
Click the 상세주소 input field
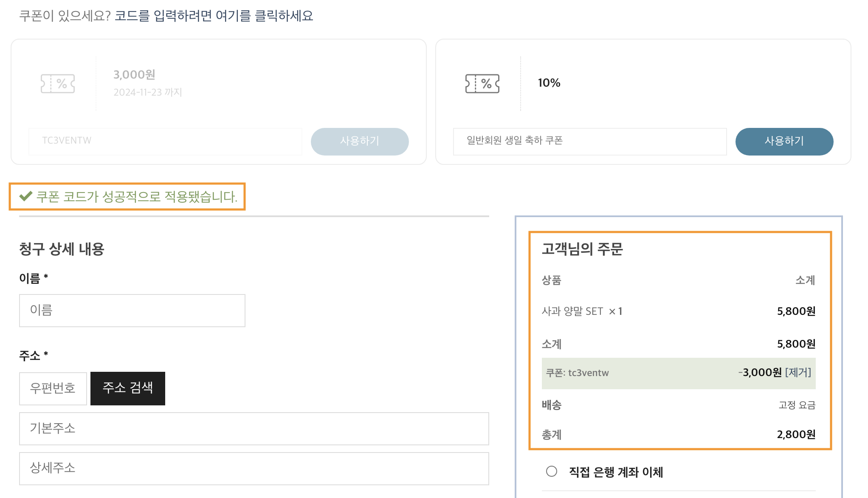pyautogui.click(x=254, y=469)
